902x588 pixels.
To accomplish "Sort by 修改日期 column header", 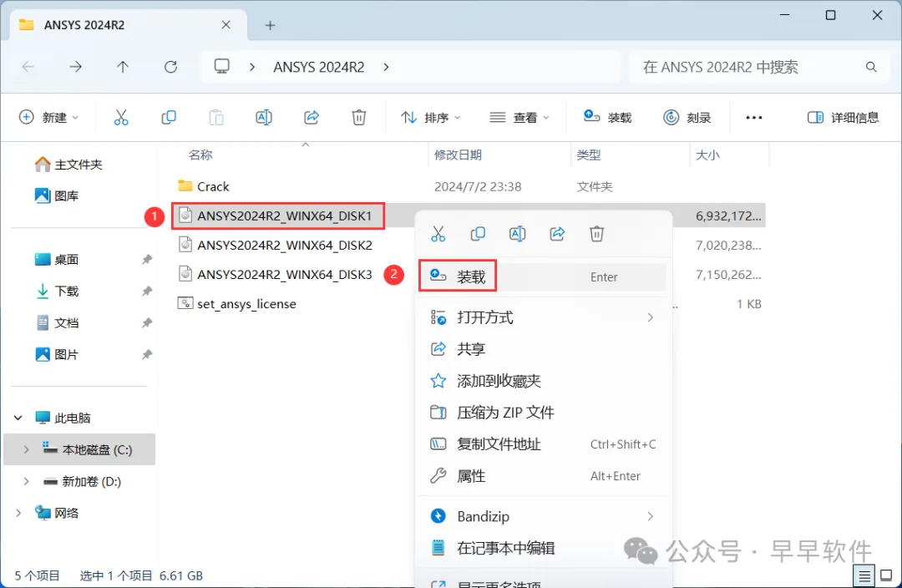I will (x=458, y=155).
